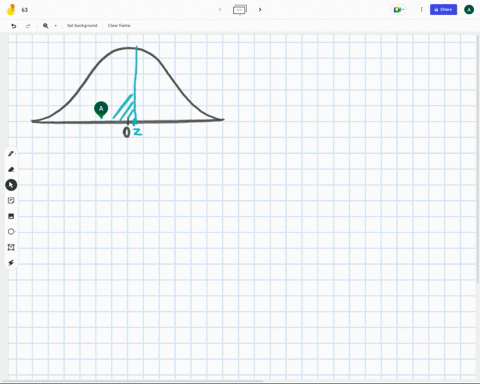Click the teal z label
480x384 pixels.
pyautogui.click(x=138, y=132)
